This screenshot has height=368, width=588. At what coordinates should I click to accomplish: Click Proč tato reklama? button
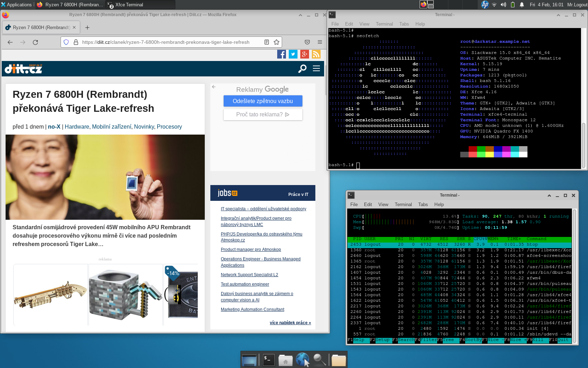[263, 114]
